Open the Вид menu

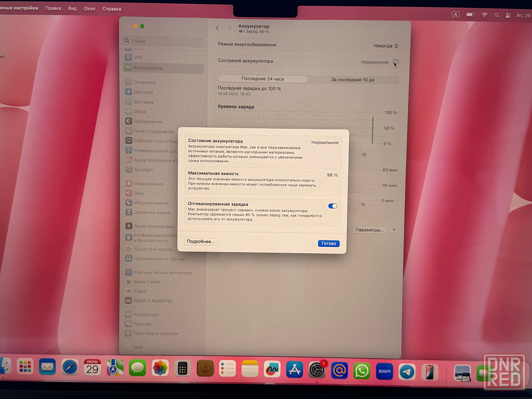coord(72,9)
